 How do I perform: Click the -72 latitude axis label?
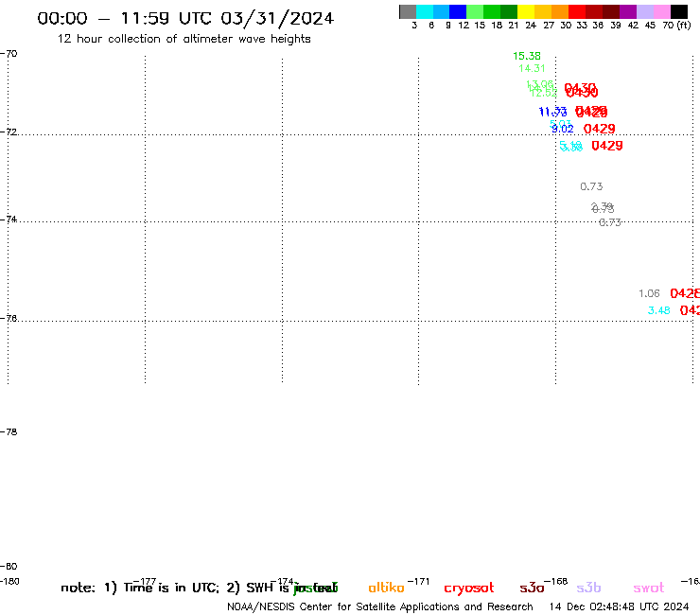(9, 132)
